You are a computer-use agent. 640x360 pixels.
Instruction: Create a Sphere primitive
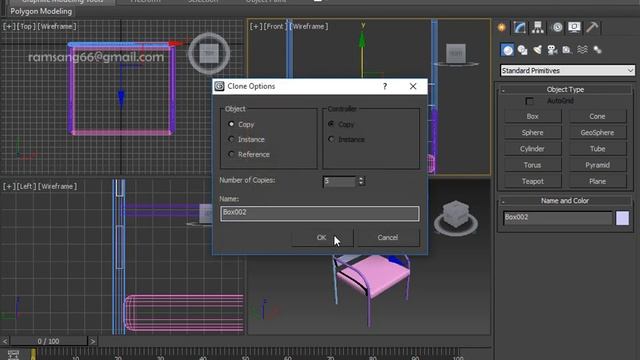pos(532,133)
